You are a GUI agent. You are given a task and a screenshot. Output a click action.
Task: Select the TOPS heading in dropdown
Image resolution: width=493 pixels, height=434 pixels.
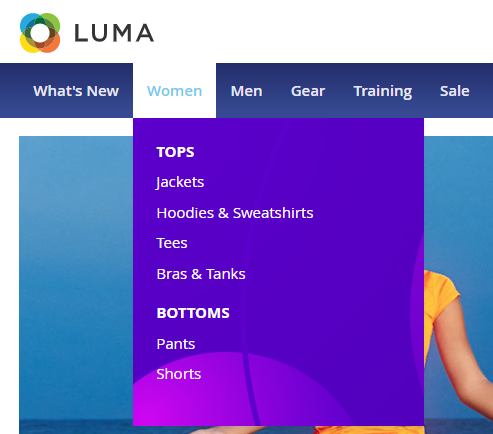pos(175,152)
